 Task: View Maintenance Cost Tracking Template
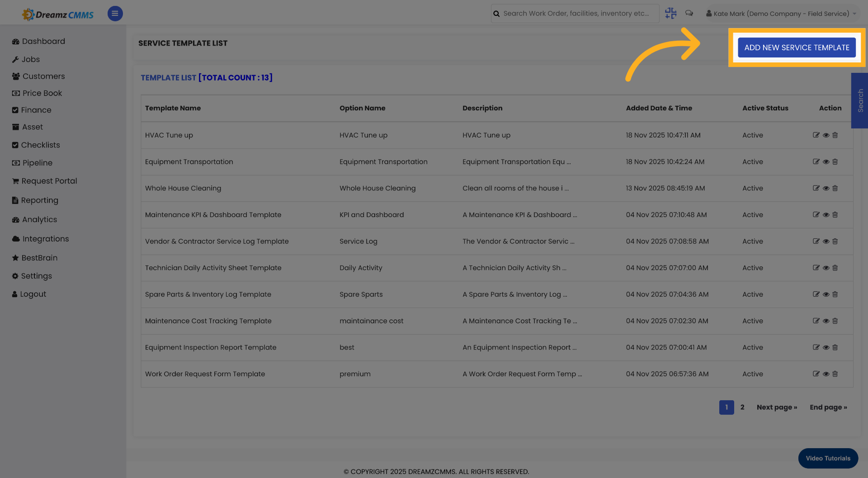coord(826,321)
